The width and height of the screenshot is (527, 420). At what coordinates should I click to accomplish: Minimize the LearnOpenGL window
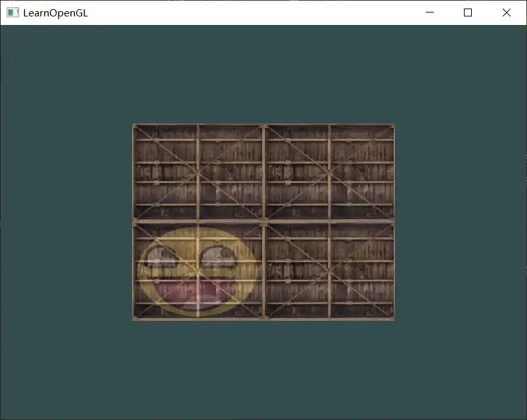pyautogui.click(x=430, y=12)
